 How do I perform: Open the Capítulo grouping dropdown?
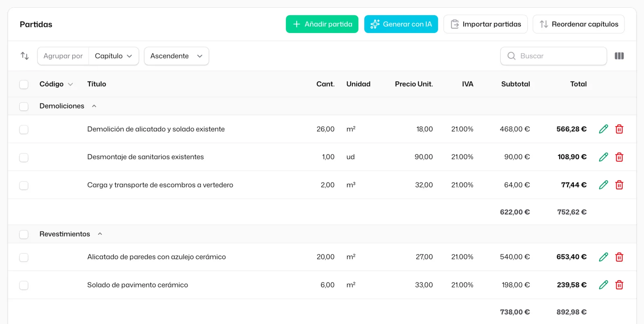114,56
